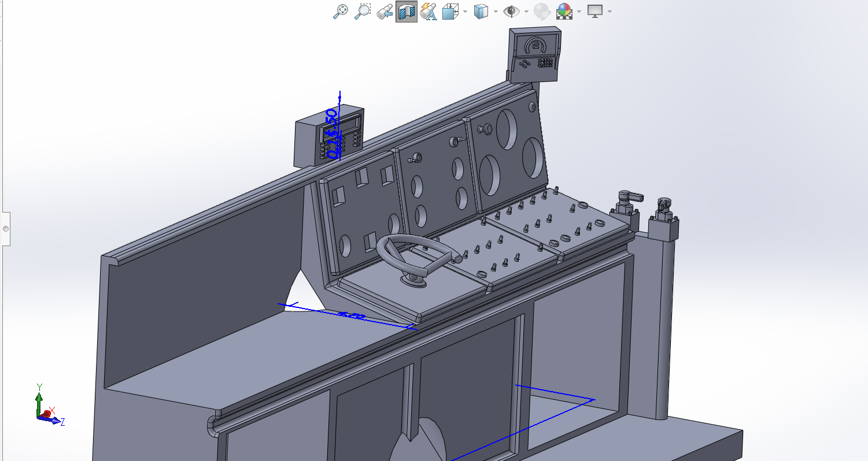868x461 pixels.
Task: Click the left panel expand handle
Action: tap(6, 229)
